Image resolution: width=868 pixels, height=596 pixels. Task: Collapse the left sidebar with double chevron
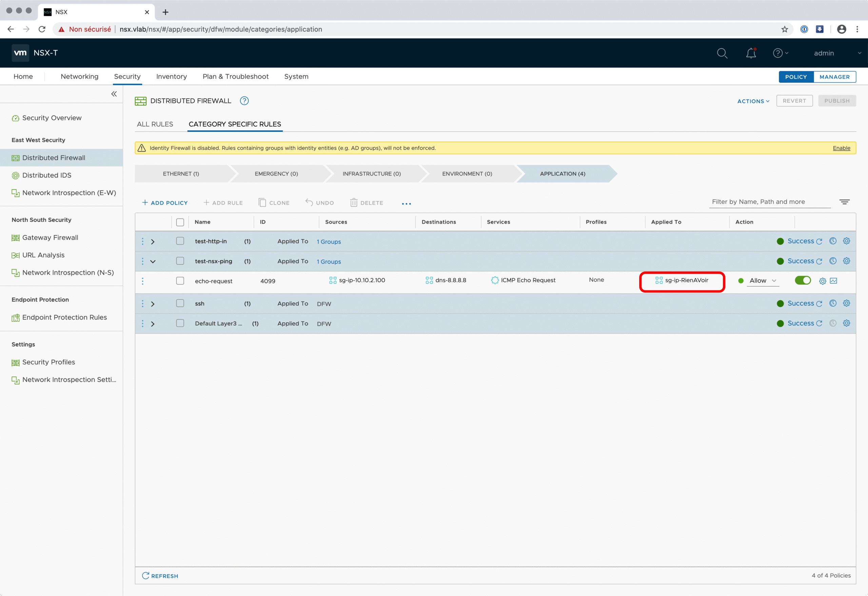point(114,94)
